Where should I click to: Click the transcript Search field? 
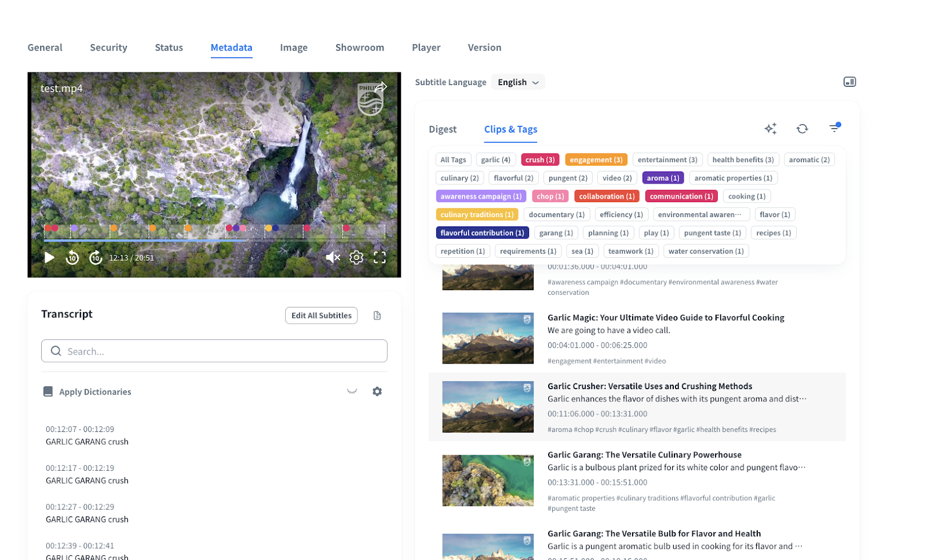[214, 351]
